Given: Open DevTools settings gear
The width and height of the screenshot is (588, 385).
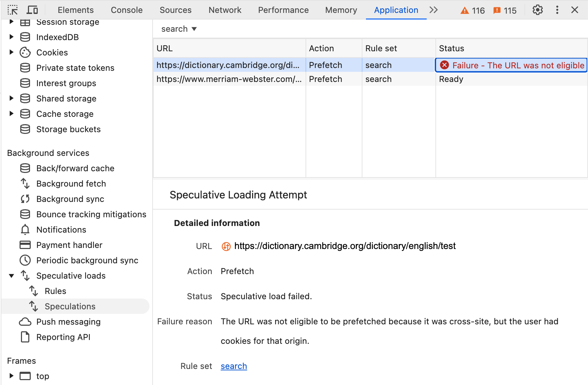Looking at the screenshot, I should [x=537, y=10].
